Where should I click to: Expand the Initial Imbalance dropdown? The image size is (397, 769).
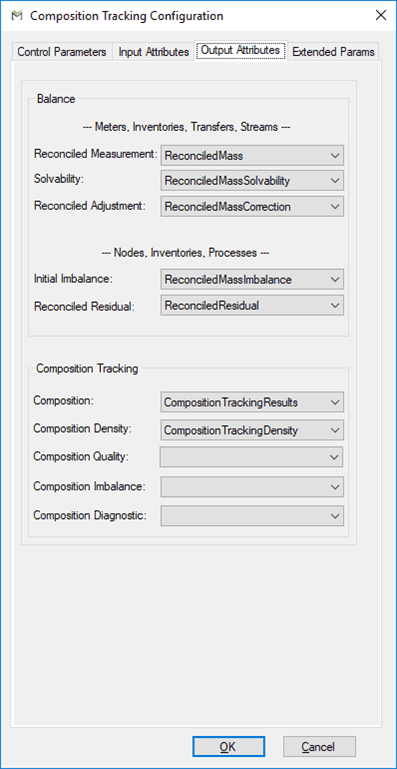pyautogui.click(x=252, y=280)
